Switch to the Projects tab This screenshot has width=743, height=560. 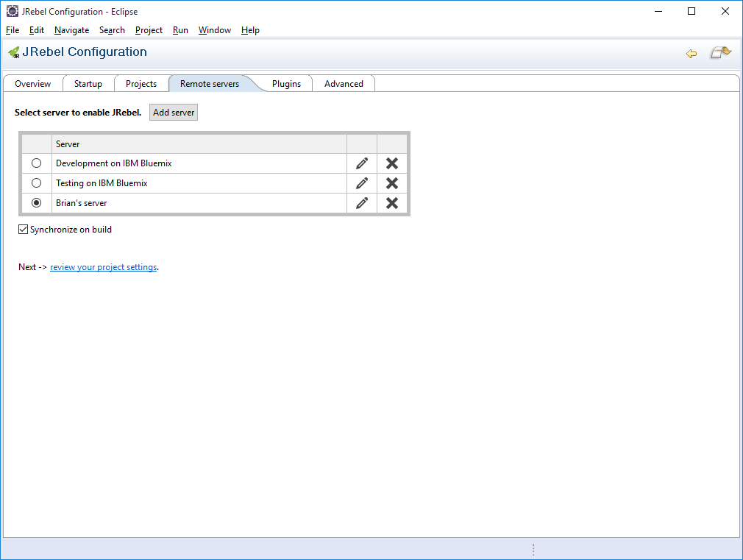(141, 83)
